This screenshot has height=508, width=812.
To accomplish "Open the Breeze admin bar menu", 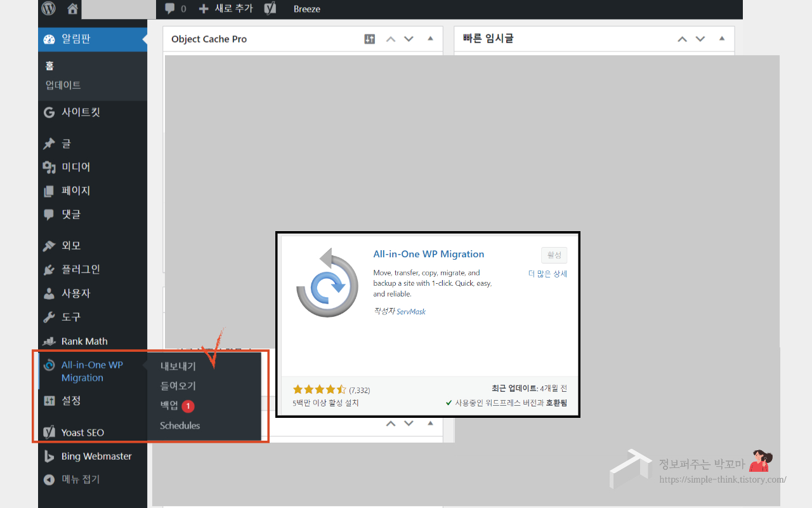I will (307, 9).
